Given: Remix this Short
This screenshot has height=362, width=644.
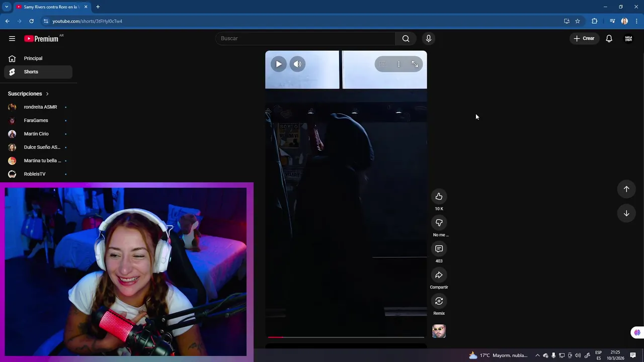Looking at the screenshot, I should coord(439,301).
